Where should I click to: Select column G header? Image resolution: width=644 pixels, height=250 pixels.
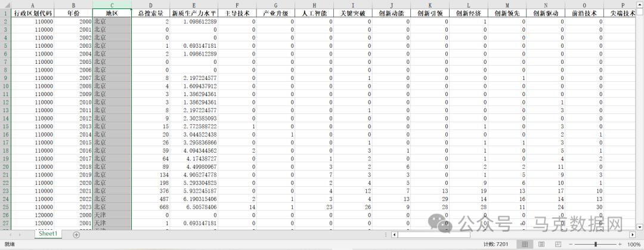(x=275, y=5)
